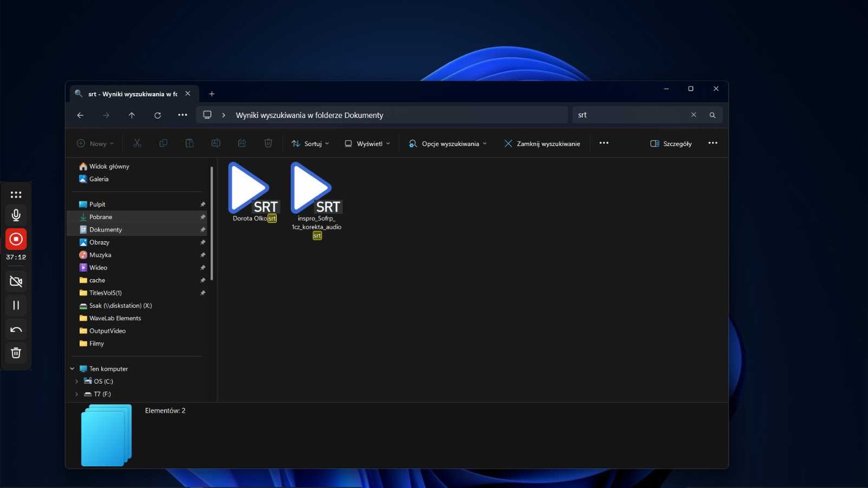Discard recording with trash icon in recorder bar
The width and height of the screenshot is (868, 488).
click(x=16, y=353)
